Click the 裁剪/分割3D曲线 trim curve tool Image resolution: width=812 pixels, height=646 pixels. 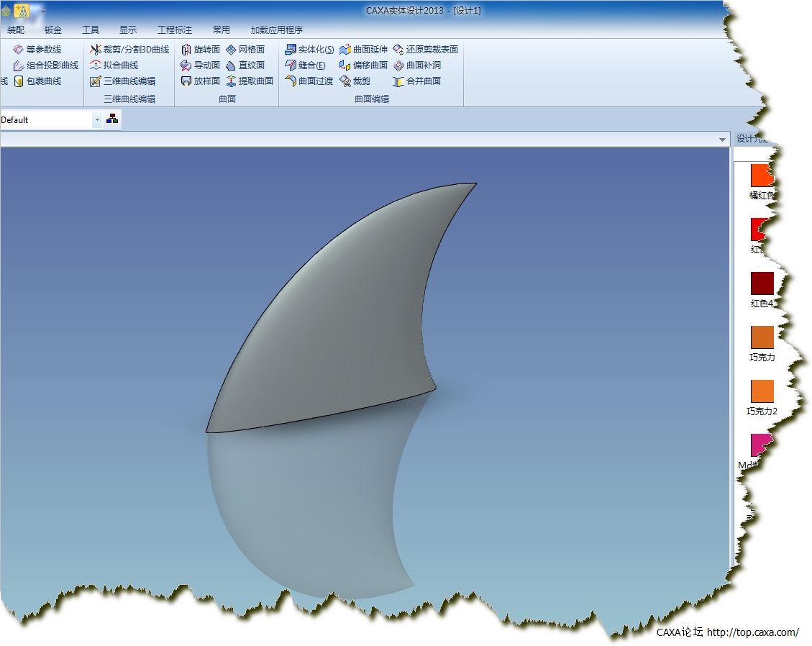[x=129, y=50]
